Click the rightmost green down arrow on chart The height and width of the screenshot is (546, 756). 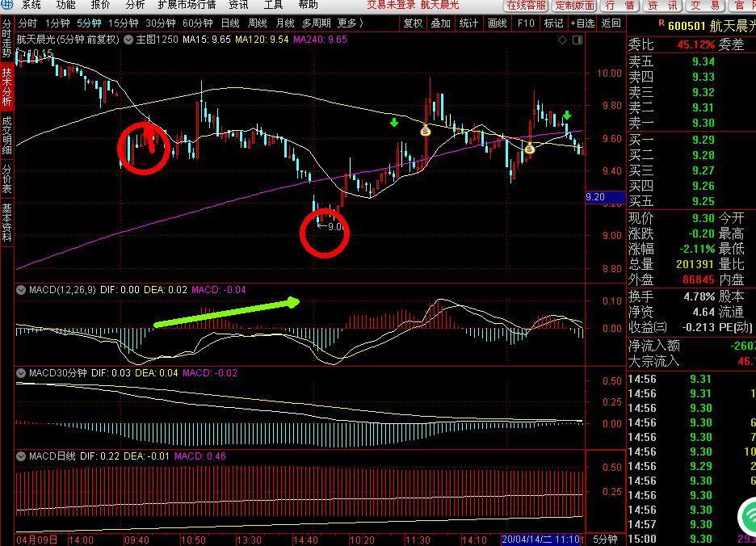point(568,115)
